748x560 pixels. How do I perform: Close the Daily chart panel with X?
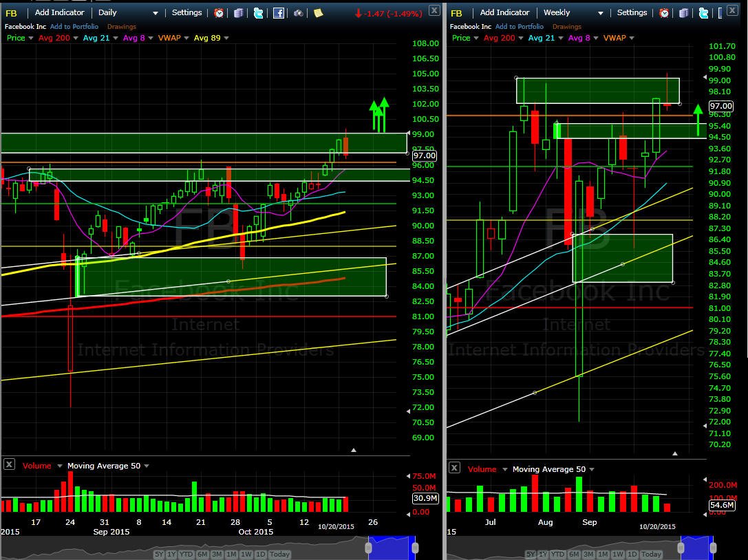[x=434, y=10]
